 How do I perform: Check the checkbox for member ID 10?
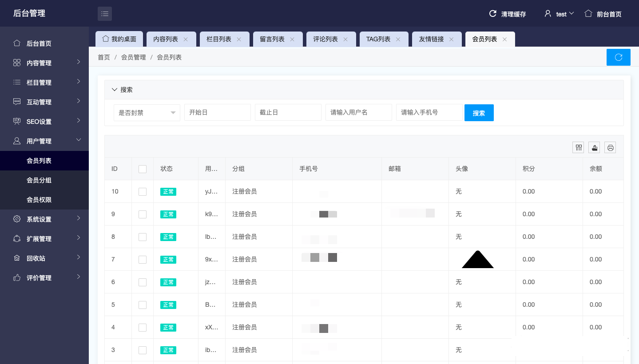[x=143, y=192]
